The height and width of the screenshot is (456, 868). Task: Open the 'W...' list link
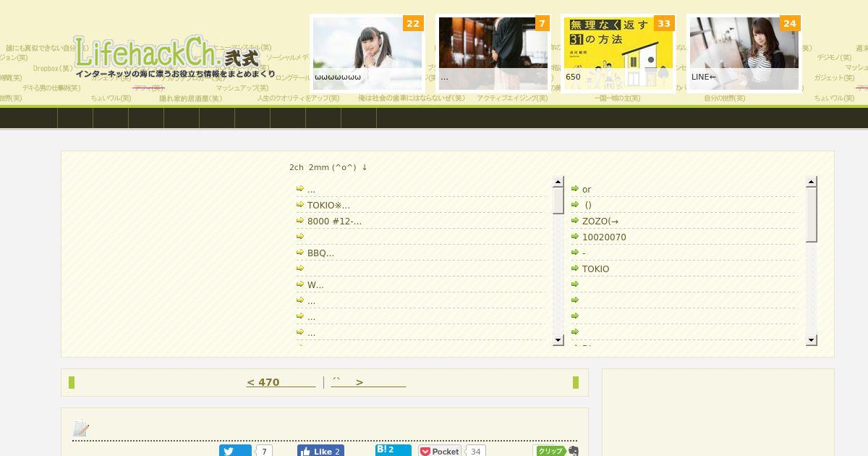click(315, 284)
